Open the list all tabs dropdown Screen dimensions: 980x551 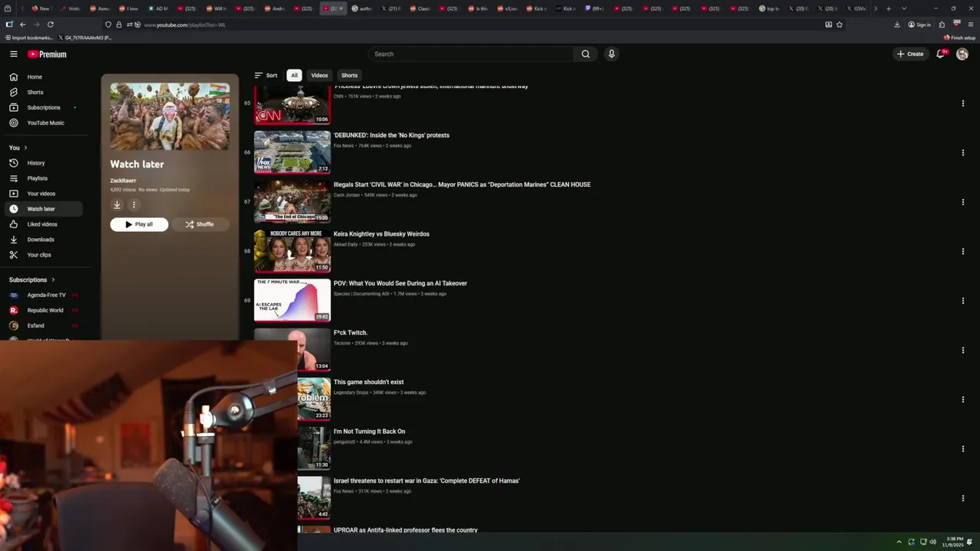(903, 8)
